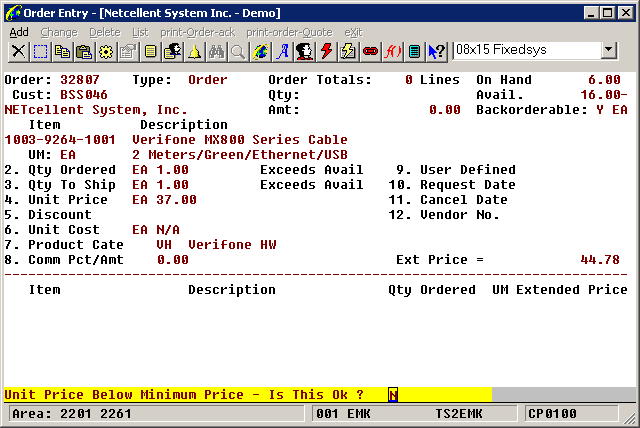Click the globe internet icon in toolbar
Viewport: 640px width, 428px height.
tap(261, 52)
